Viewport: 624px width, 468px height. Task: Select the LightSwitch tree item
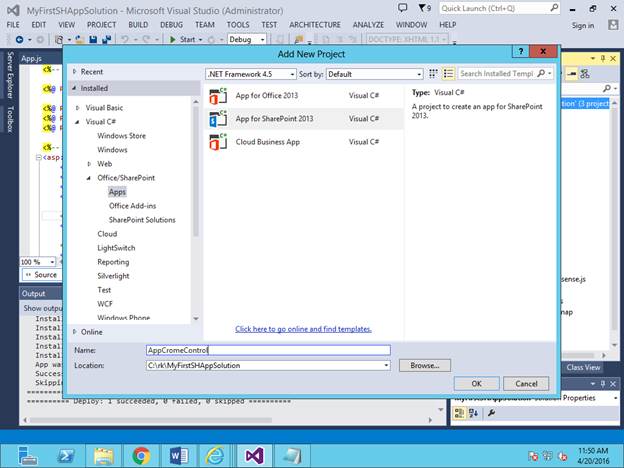pyautogui.click(x=116, y=248)
